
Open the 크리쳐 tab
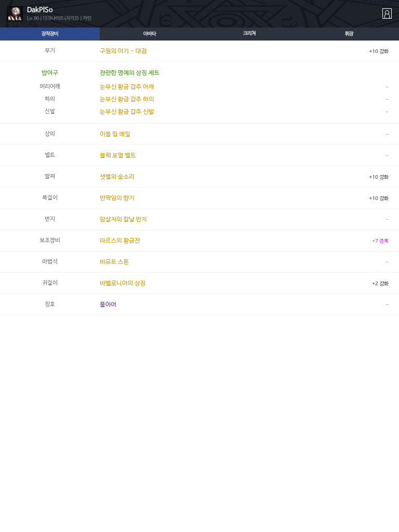[x=249, y=34]
